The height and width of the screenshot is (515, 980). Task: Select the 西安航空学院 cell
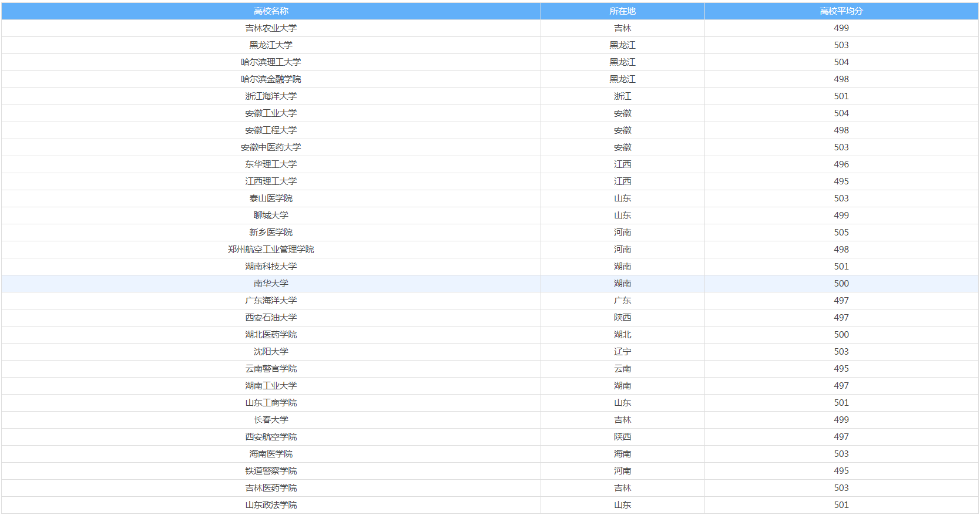click(271, 437)
